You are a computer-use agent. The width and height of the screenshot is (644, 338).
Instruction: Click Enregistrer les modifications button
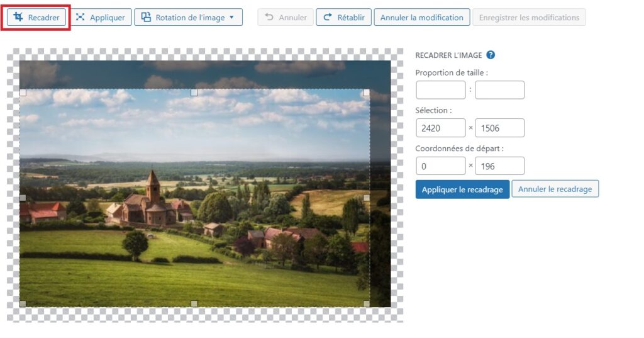529,18
